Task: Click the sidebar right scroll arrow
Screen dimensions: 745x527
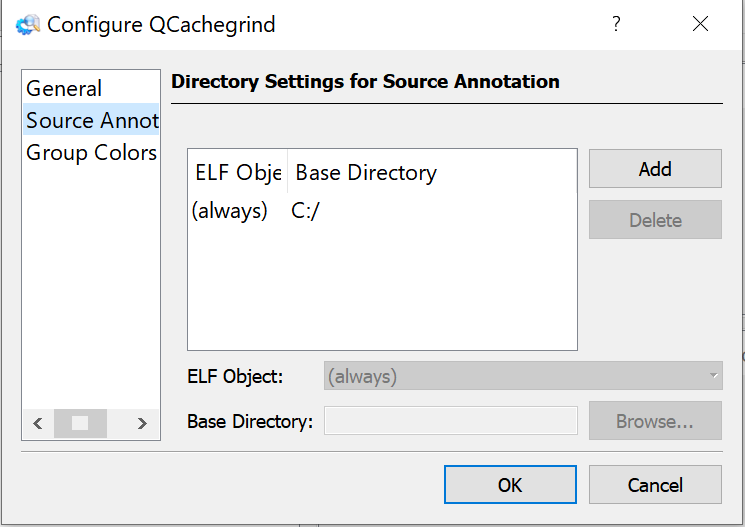Action: point(142,423)
